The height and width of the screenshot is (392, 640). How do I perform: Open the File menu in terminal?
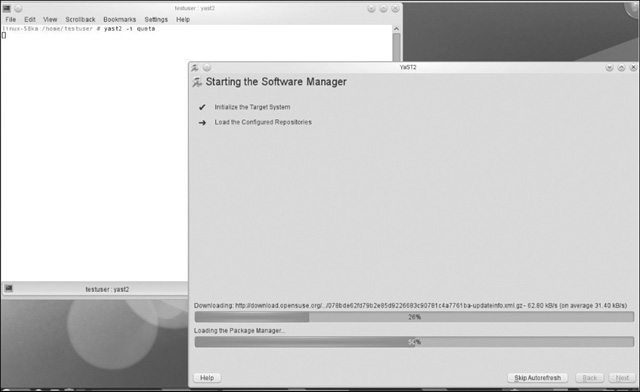pyautogui.click(x=11, y=19)
